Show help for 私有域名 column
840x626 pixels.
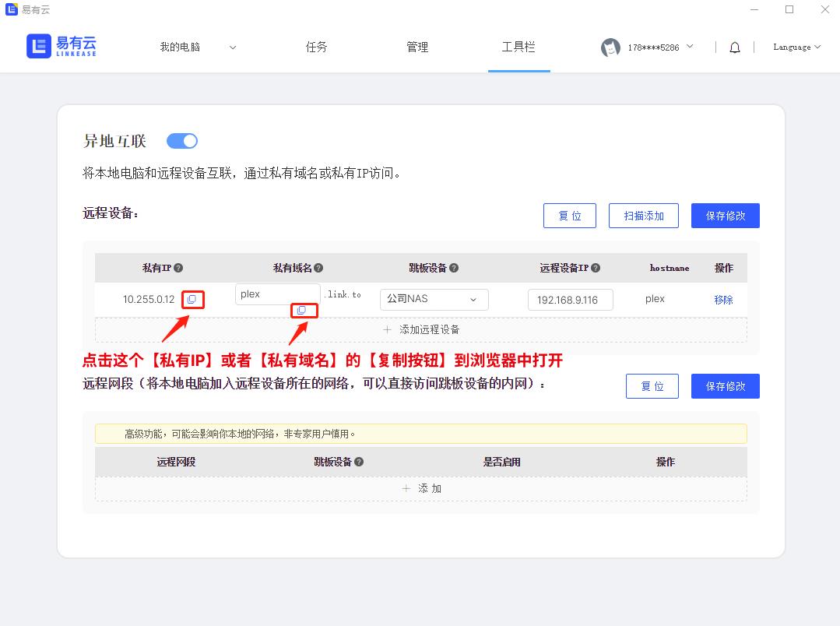tap(318, 268)
